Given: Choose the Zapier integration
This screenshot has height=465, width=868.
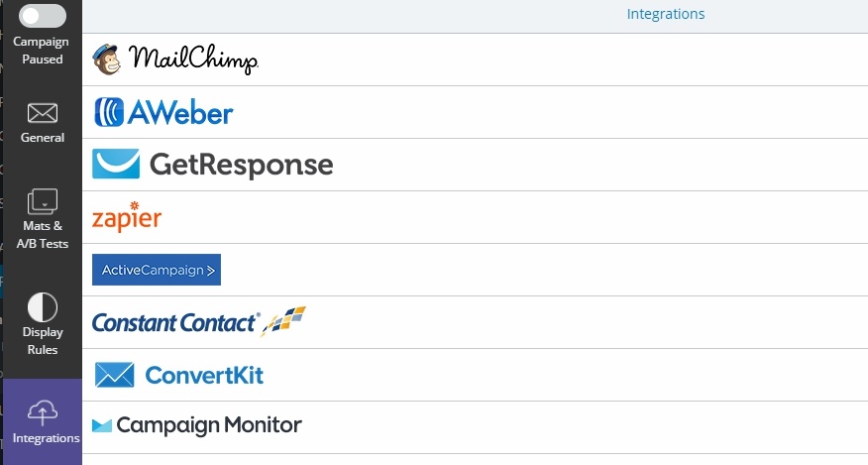Looking at the screenshot, I should pyautogui.click(x=127, y=217).
